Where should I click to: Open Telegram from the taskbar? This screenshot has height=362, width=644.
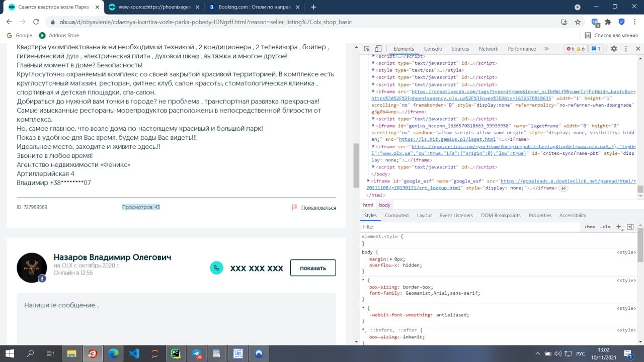pos(197,353)
